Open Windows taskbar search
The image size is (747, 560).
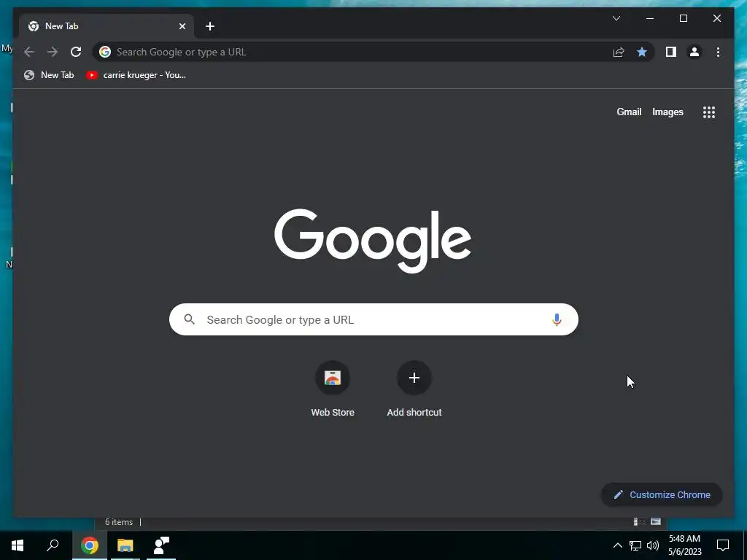click(x=53, y=545)
